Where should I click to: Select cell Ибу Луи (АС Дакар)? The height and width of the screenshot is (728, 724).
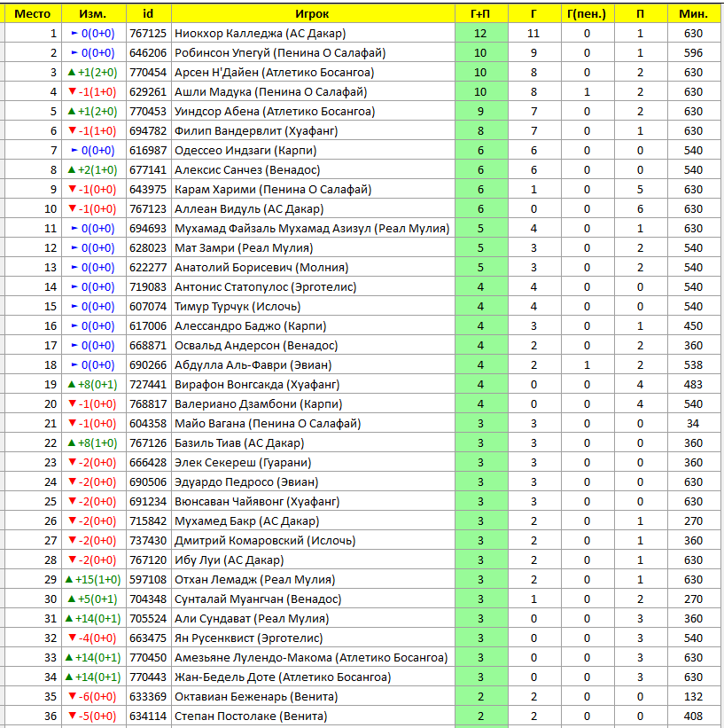313,560
